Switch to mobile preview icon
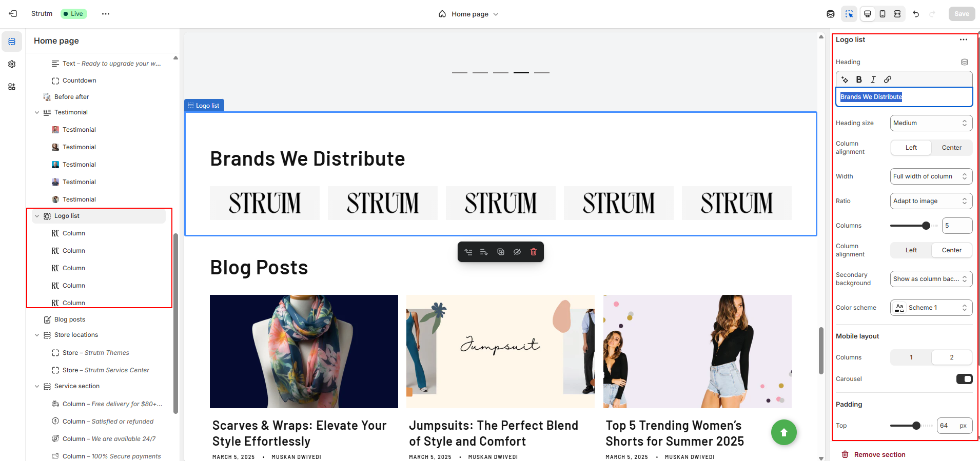The height and width of the screenshot is (461, 980). (x=883, y=14)
